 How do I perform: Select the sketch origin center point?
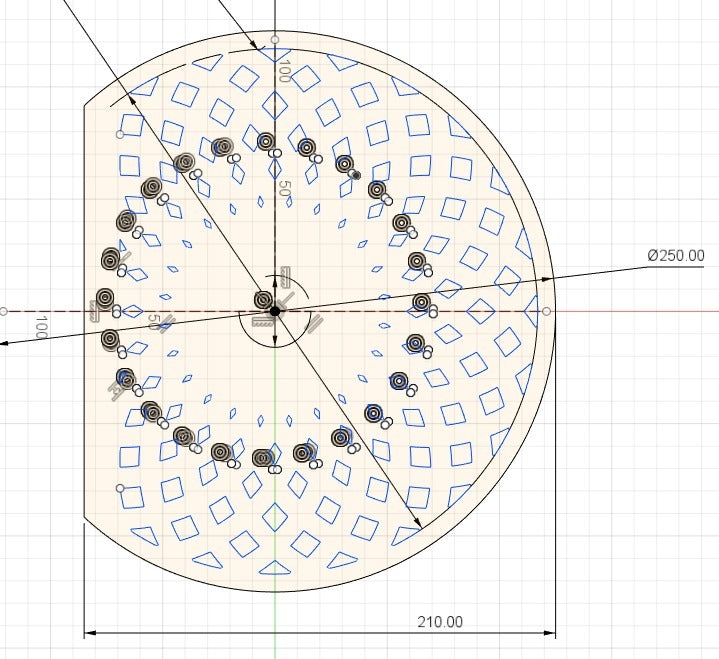click(x=275, y=311)
